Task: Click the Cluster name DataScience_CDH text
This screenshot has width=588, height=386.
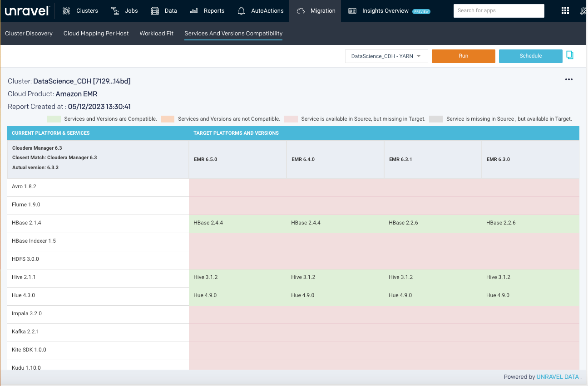Action: (82, 81)
